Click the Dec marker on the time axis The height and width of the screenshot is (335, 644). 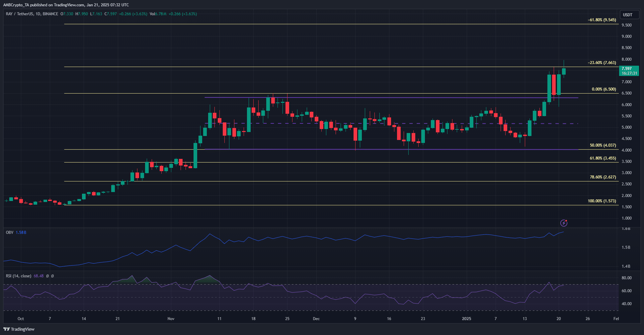pyautogui.click(x=316, y=319)
